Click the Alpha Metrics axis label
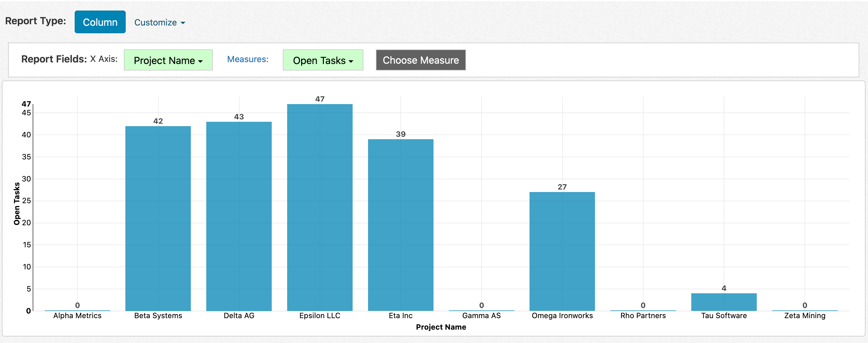 pyautogui.click(x=77, y=315)
